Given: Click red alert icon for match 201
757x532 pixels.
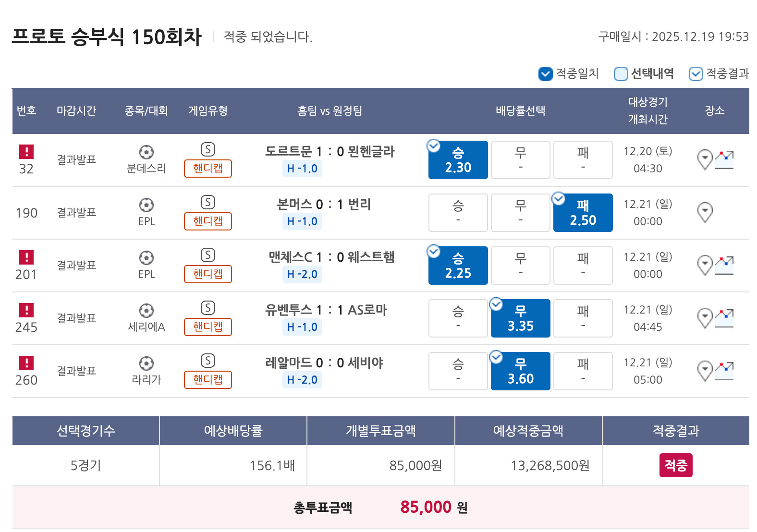Looking at the screenshot, I should coord(26,257).
